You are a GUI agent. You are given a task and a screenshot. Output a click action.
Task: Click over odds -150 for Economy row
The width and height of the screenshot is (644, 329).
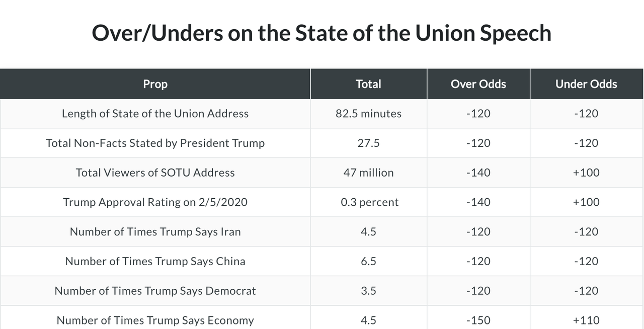pyautogui.click(x=478, y=320)
